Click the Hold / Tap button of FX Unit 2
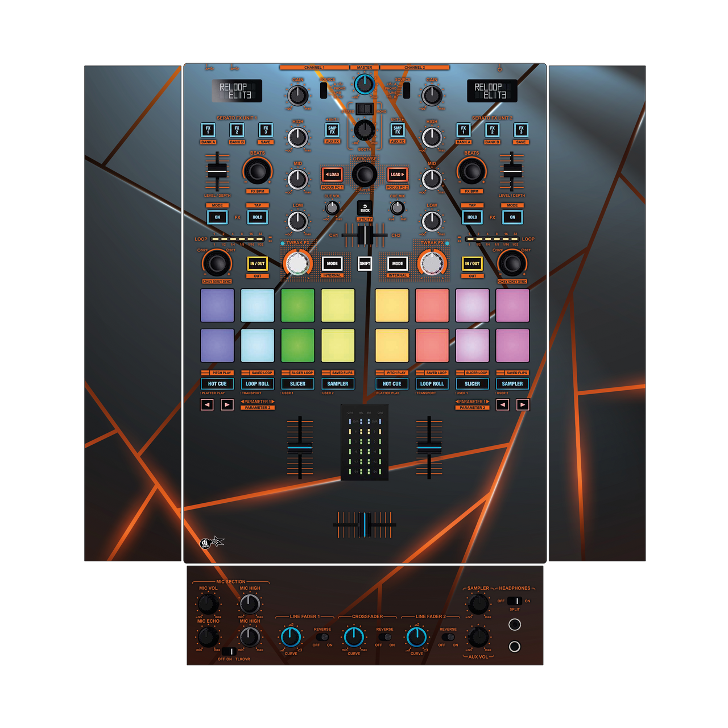728x728 pixels. pos(472,217)
